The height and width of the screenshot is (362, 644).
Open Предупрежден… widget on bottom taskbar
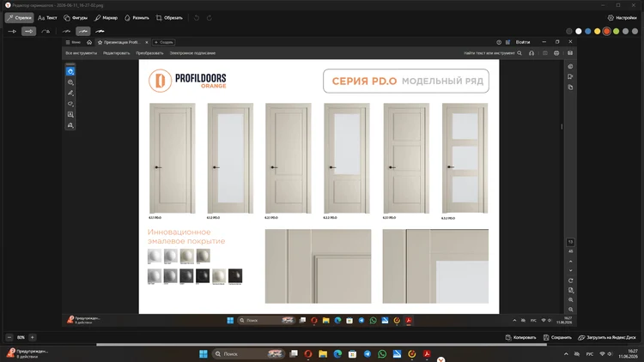click(27, 353)
